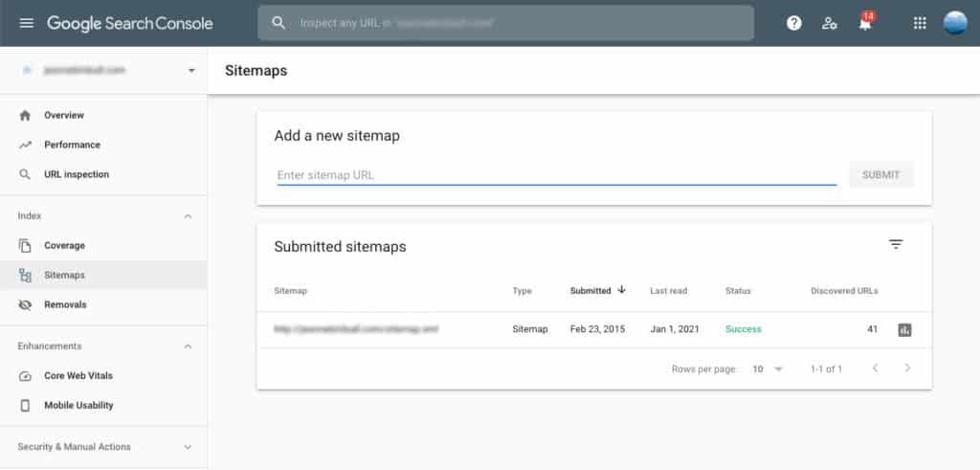
Task: Open Coverage report in sidebar
Action: [x=64, y=246]
